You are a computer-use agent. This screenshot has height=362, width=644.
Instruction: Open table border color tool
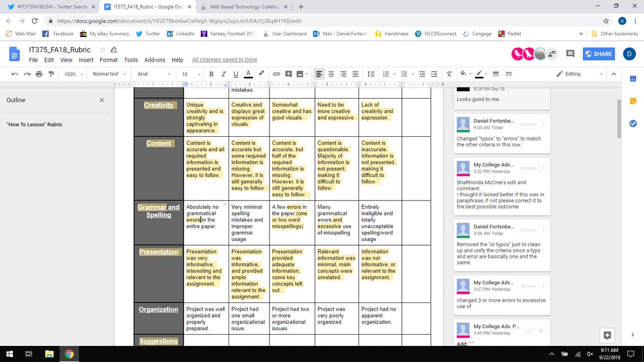(x=480, y=74)
